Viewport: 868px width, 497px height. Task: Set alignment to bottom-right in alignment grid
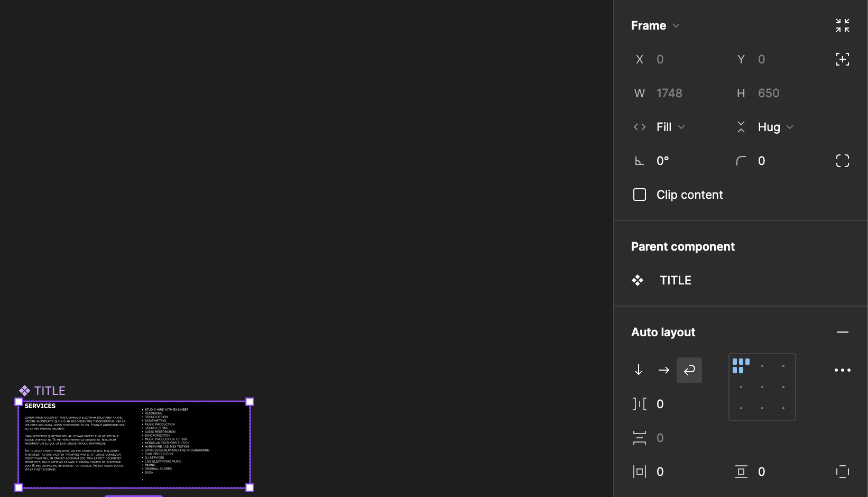click(x=783, y=408)
